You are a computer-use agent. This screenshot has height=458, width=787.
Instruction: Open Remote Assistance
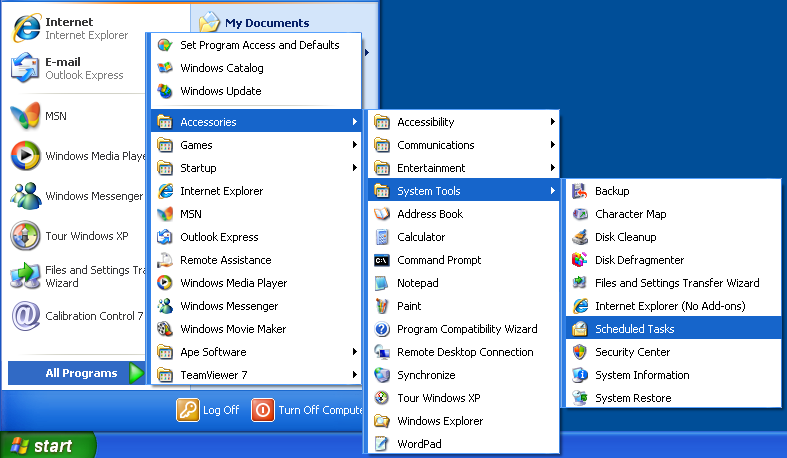pyautogui.click(x=256, y=260)
